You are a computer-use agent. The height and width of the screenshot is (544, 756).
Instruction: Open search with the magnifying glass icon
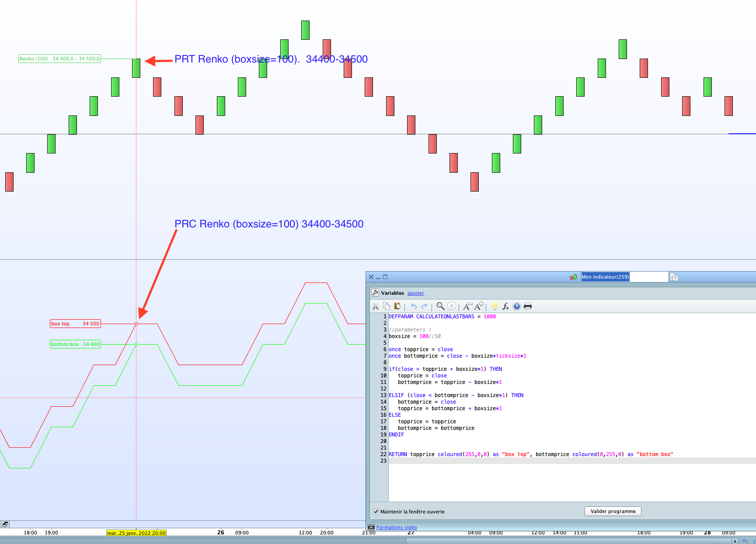pos(440,306)
